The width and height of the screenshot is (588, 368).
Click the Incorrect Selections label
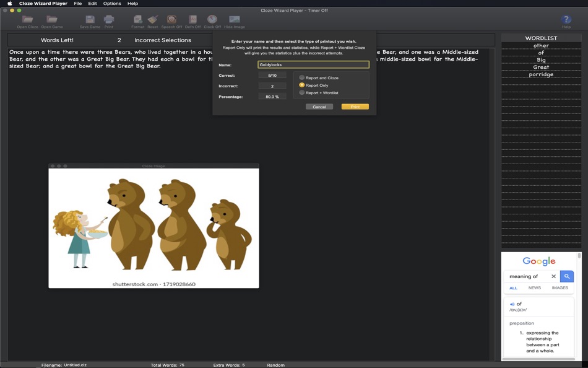[x=163, y=40]
